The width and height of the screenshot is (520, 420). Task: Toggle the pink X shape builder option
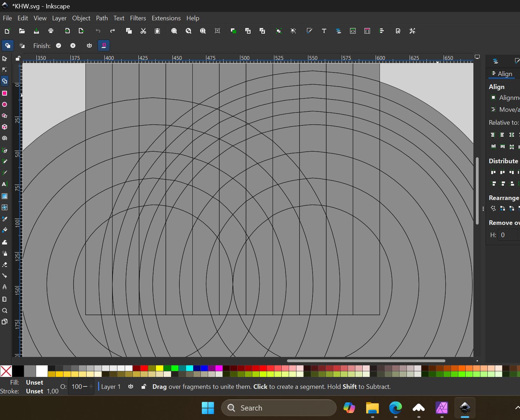104,46
